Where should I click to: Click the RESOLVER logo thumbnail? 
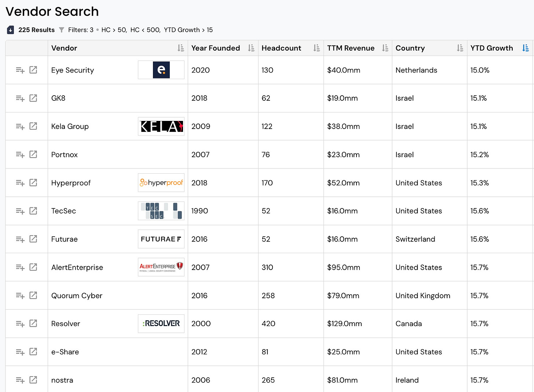pos(161,324)
